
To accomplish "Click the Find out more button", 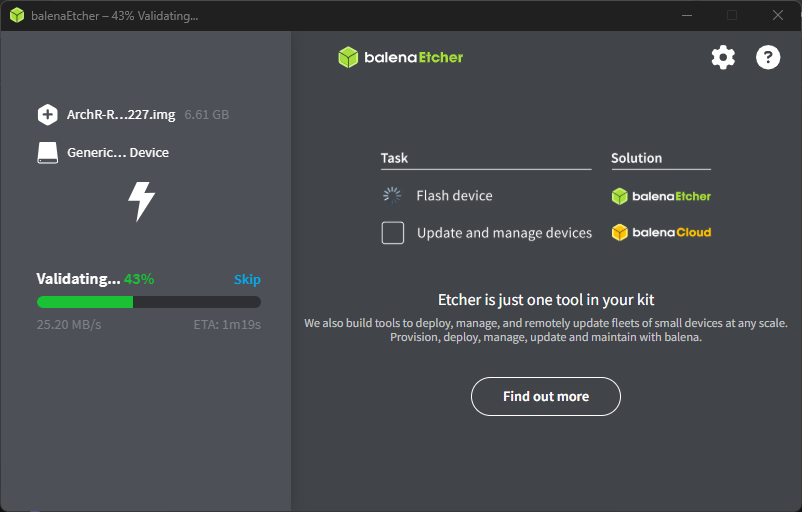I will coord(546,397).
